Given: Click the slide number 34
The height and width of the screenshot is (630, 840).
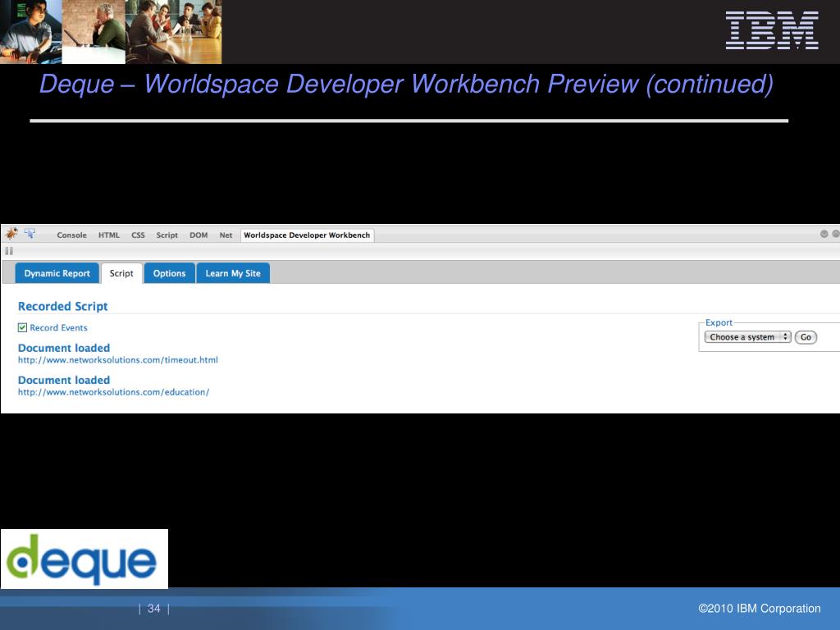Looking at the screenshot, I should (x=153, y=609).
